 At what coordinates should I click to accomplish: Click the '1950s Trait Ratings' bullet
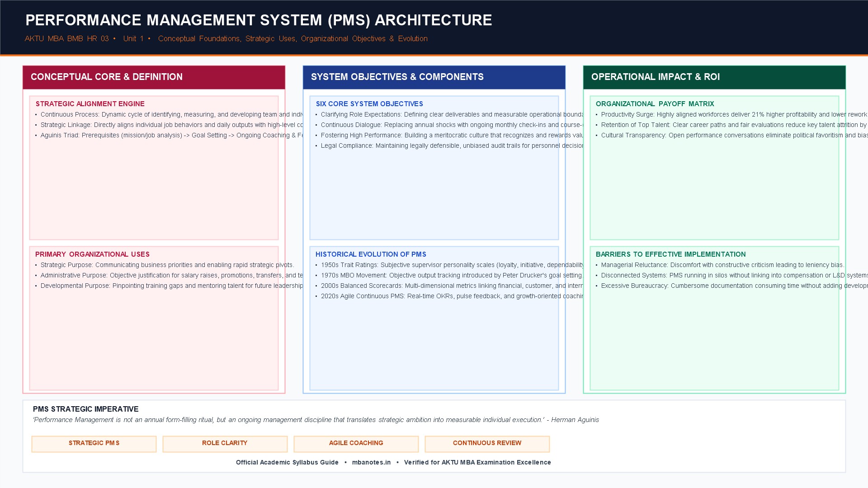(449, 265)
